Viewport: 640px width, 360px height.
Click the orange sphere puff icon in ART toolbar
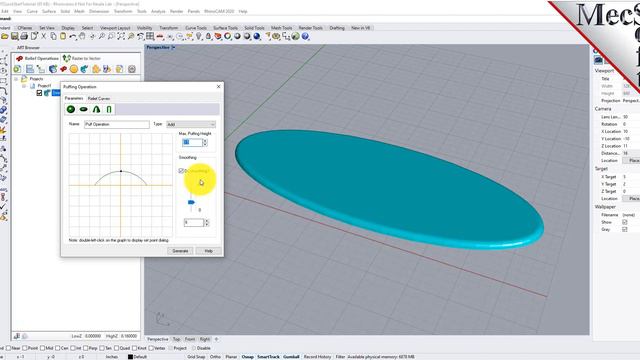[x=73, y=69]
